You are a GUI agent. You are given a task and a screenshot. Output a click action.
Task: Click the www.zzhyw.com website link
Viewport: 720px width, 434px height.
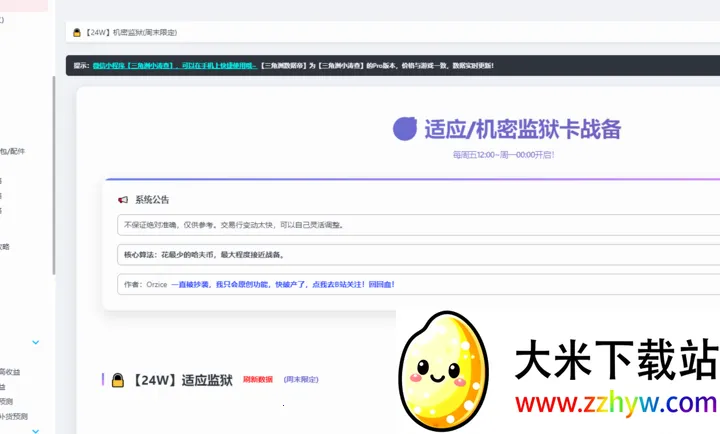(615, 404)
